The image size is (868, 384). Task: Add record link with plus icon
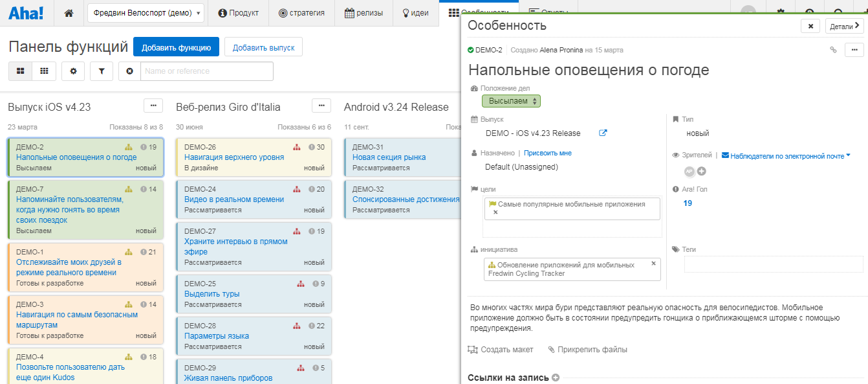coord(556,378)
